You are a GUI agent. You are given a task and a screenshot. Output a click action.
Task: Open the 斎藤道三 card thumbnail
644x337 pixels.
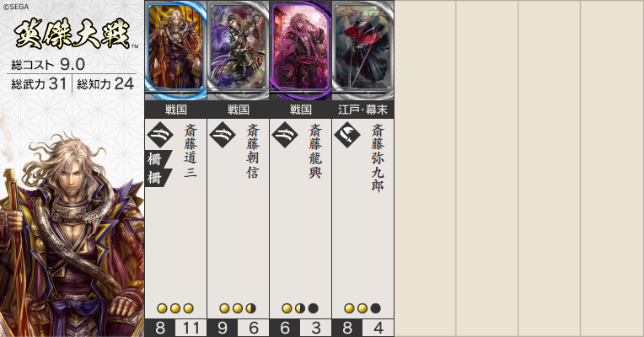(176, 50)
